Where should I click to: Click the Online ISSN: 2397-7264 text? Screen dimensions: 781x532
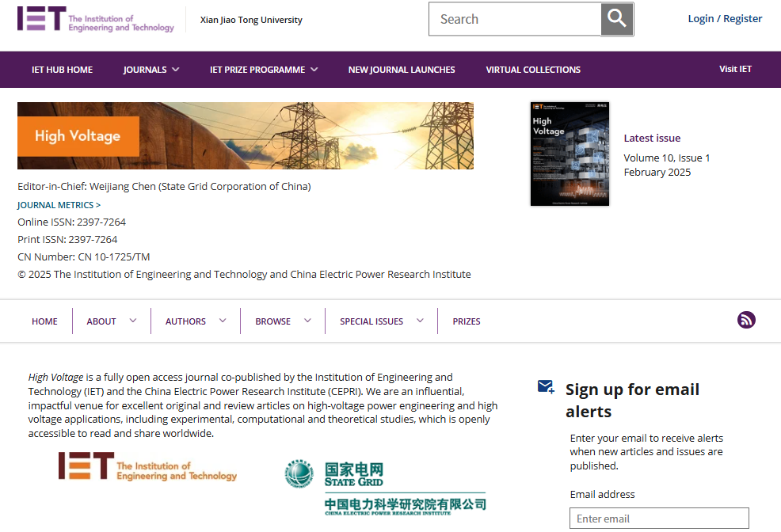click(72, 222)
